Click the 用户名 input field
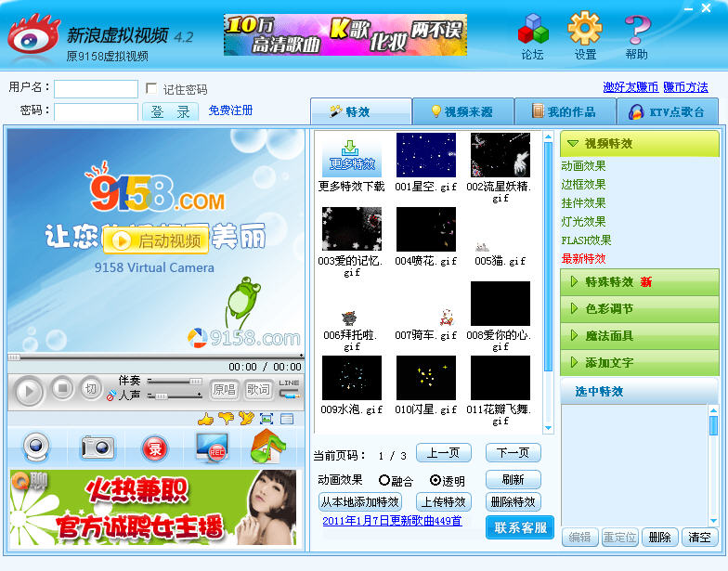728x571 pixels. (96, 89)
